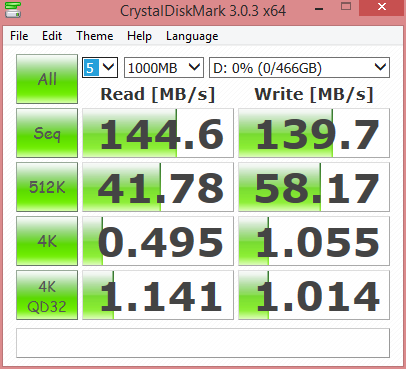Start the 4K random test
406x369 pixels.
tap(47, 241)
